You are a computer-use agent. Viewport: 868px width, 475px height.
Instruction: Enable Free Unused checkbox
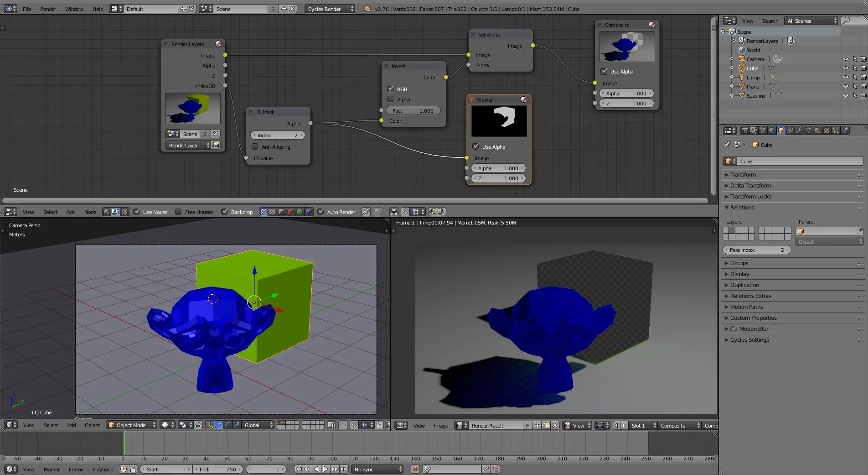coord(178,212)
